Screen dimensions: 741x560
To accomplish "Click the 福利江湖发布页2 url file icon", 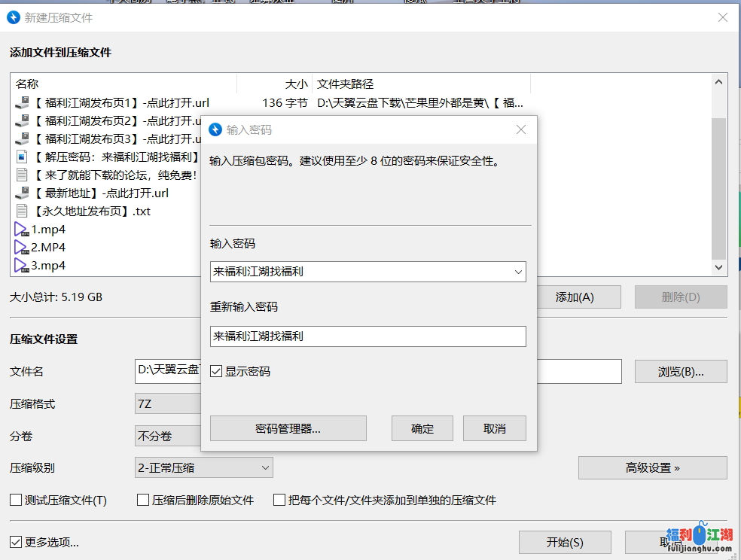I will click(21, 121).
